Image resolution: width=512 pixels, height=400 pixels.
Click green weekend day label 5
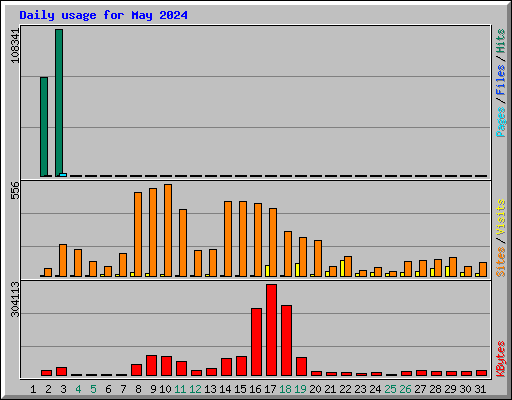pos(93,389)
